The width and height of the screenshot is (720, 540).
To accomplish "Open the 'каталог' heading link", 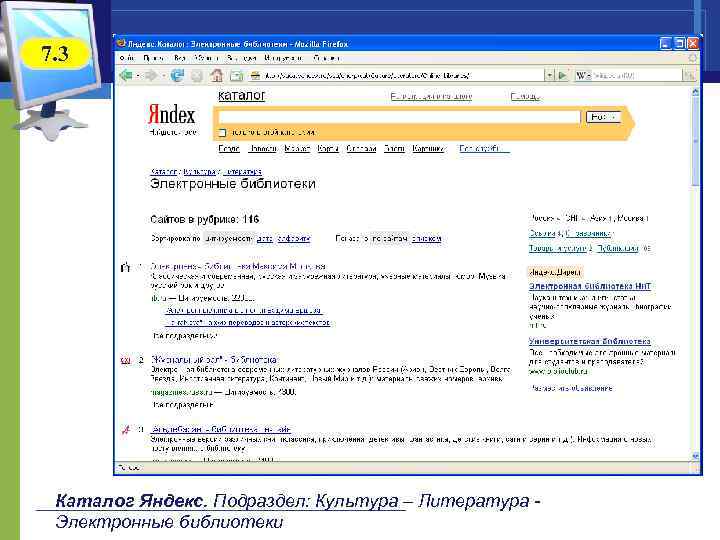I will 242,96.
